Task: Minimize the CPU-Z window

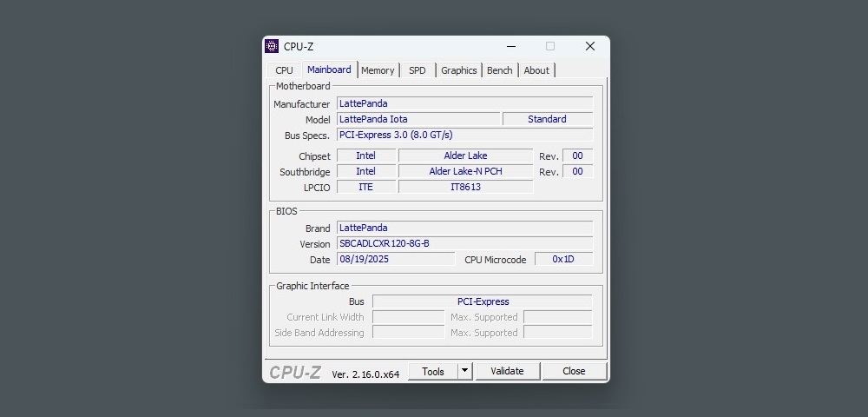Action: 512,47
